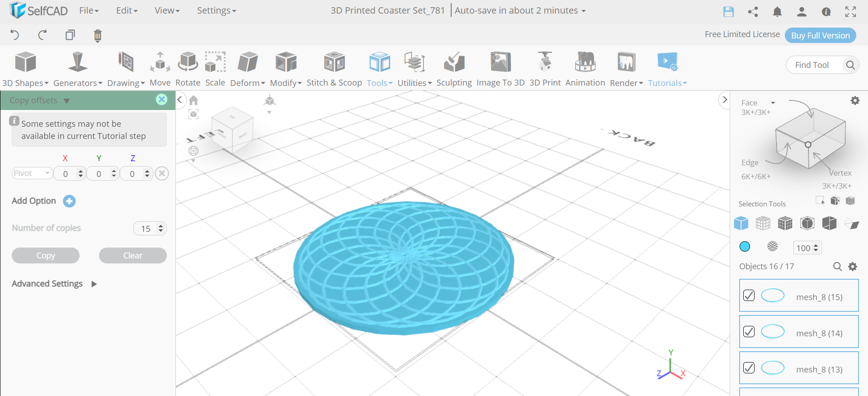868x396 pixels.
Task: Uncheck mesh_8 (15) visibility checkbox
Action: tap(749, 296)
